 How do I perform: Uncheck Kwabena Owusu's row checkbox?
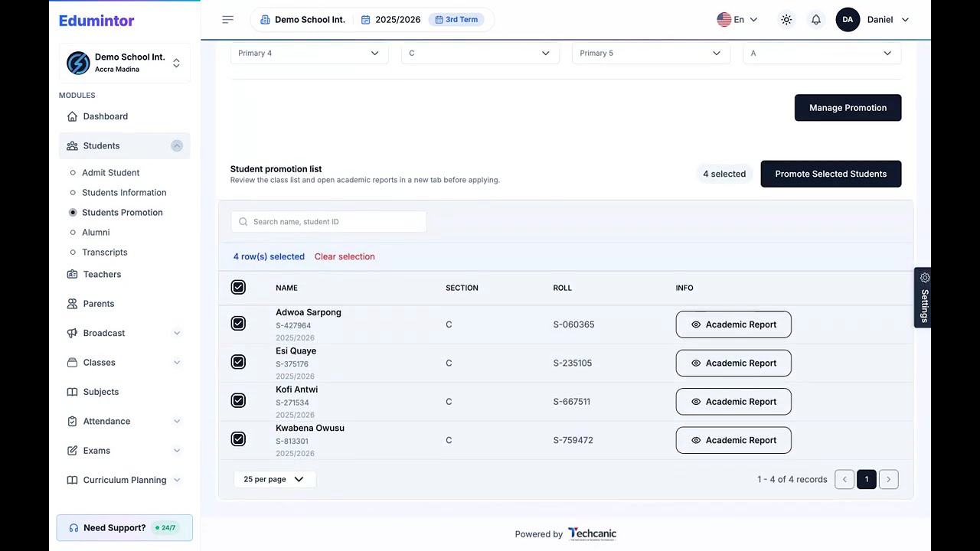[238, 439]
